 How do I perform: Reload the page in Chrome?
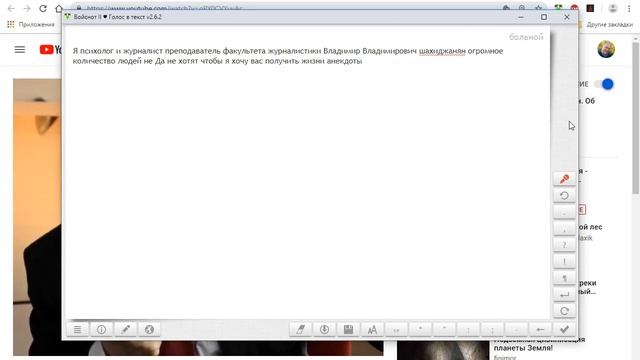[x=43, y=8]
